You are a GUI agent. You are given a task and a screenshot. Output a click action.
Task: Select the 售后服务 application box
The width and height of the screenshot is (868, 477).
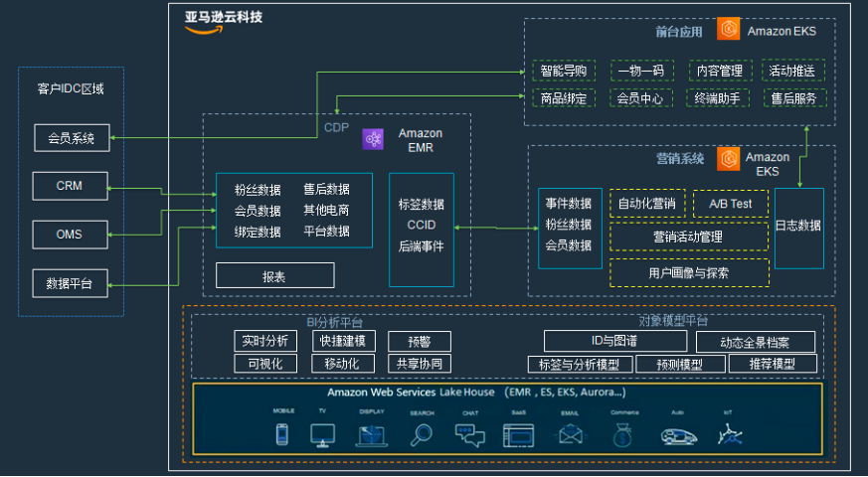(x=795, y=98)
